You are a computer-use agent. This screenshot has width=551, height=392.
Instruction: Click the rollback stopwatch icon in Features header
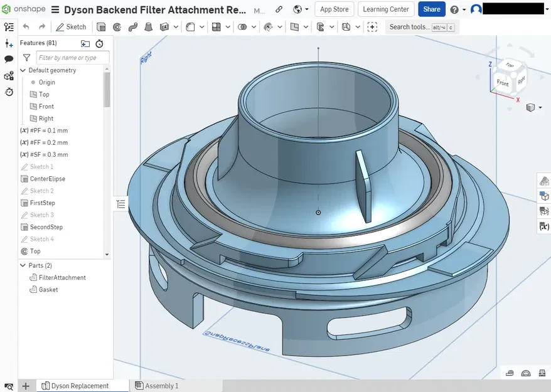coord(99,43)
